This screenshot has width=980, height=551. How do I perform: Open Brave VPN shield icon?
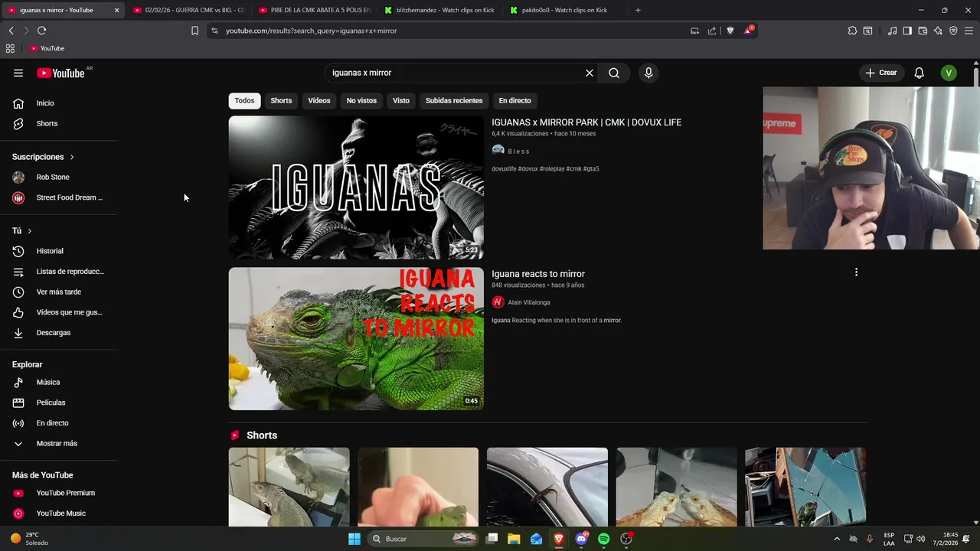[x=953, y=31]
